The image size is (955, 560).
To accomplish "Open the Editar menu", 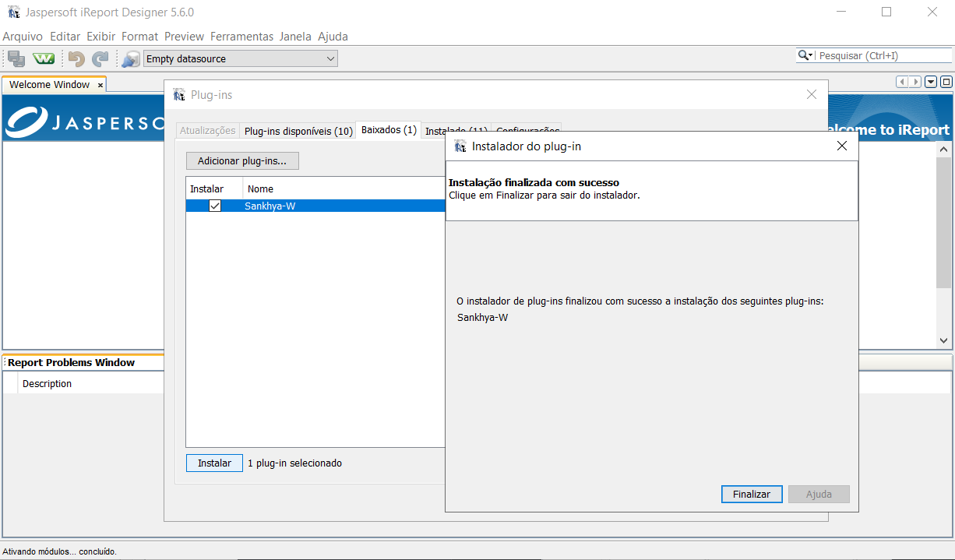I will pyautogui.click(x=65, y=37).
